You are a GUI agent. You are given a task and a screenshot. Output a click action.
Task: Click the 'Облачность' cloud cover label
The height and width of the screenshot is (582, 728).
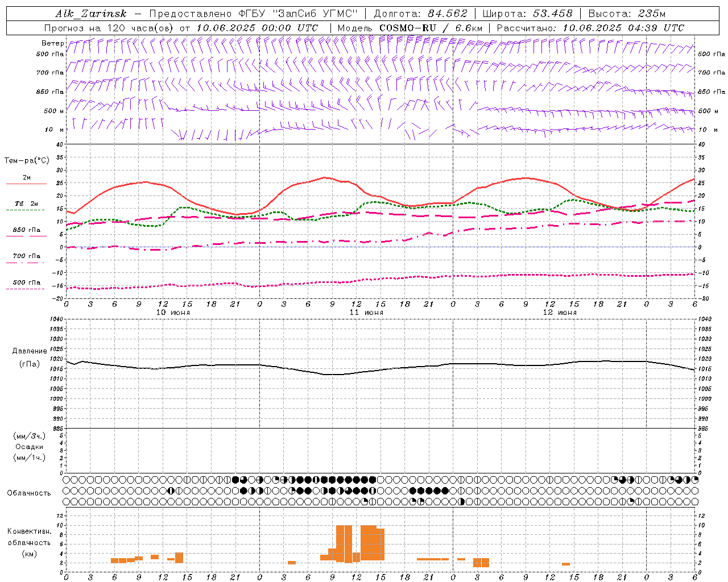[29, 493]
